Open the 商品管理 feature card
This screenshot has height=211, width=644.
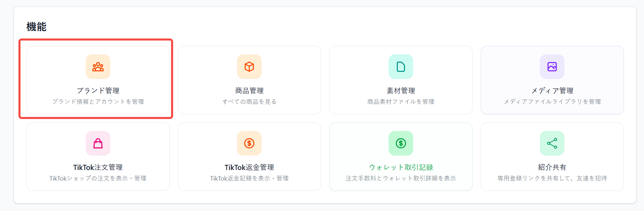(249, 80)
